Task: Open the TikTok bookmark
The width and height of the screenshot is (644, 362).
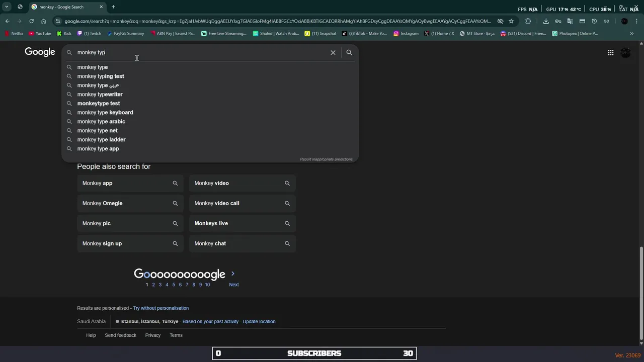Action: pos(364,34)
